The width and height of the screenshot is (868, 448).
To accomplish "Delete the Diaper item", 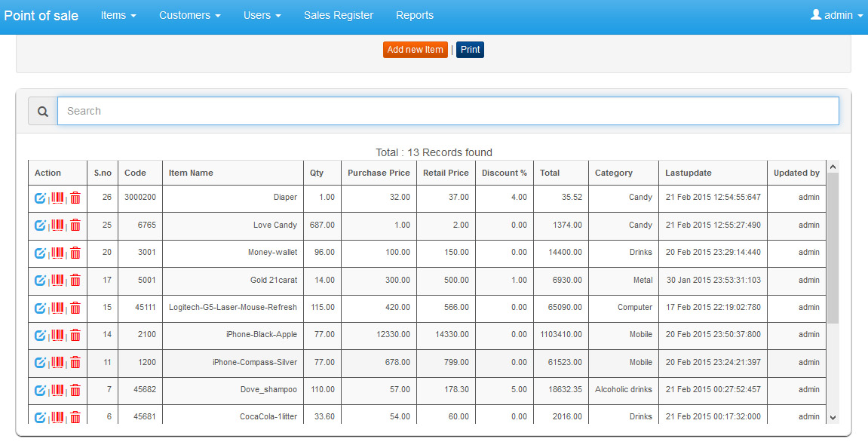I will pyautogui.click(x=75, y=198).
